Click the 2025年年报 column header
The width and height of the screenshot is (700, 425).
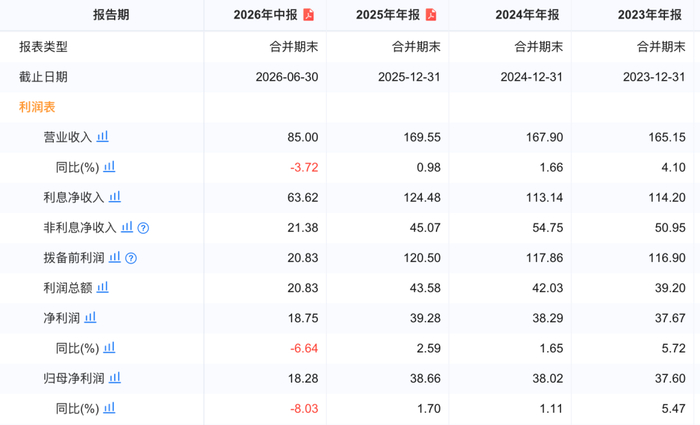[388, 15]
